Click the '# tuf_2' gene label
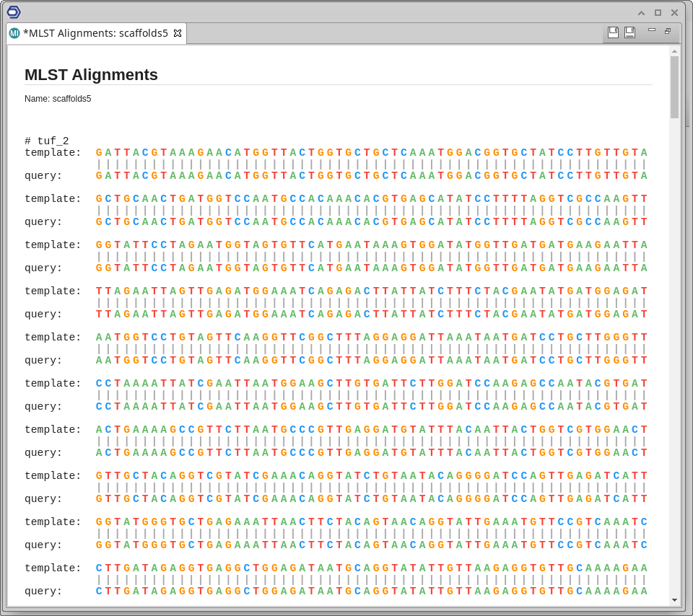693x616 pixels. (47, 141)
